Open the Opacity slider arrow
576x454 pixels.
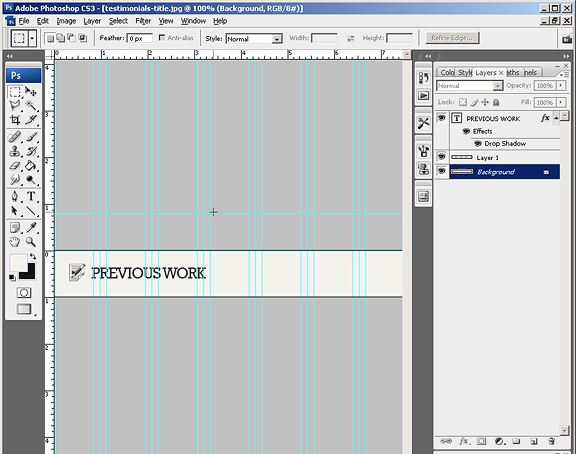pyautogui.click(x=561, y=85)
